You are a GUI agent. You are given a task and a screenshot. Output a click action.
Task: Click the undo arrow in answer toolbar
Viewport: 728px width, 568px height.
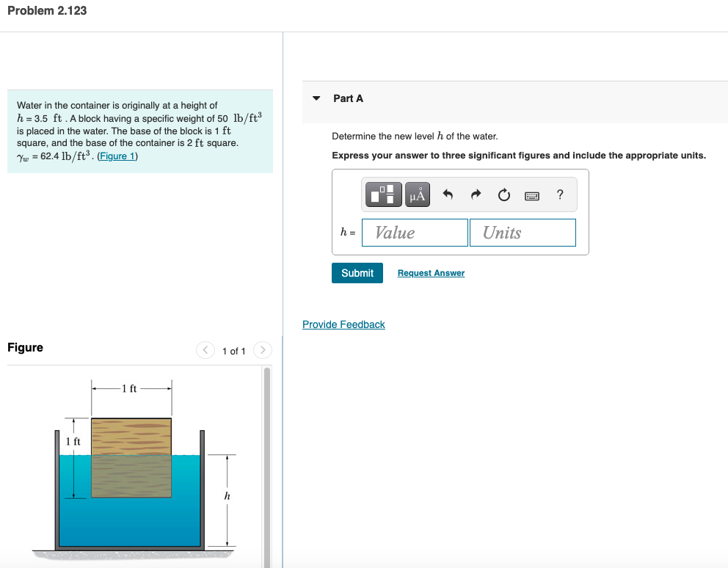coord(448,194)
